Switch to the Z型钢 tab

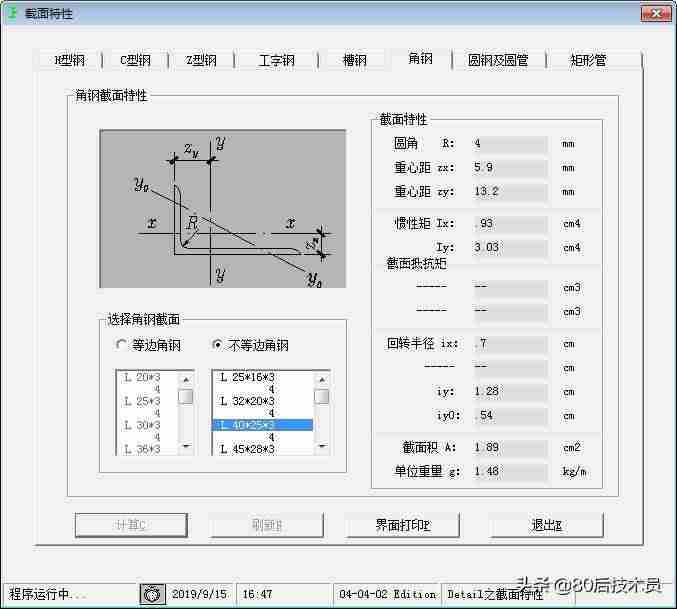[x=201, y=60]
